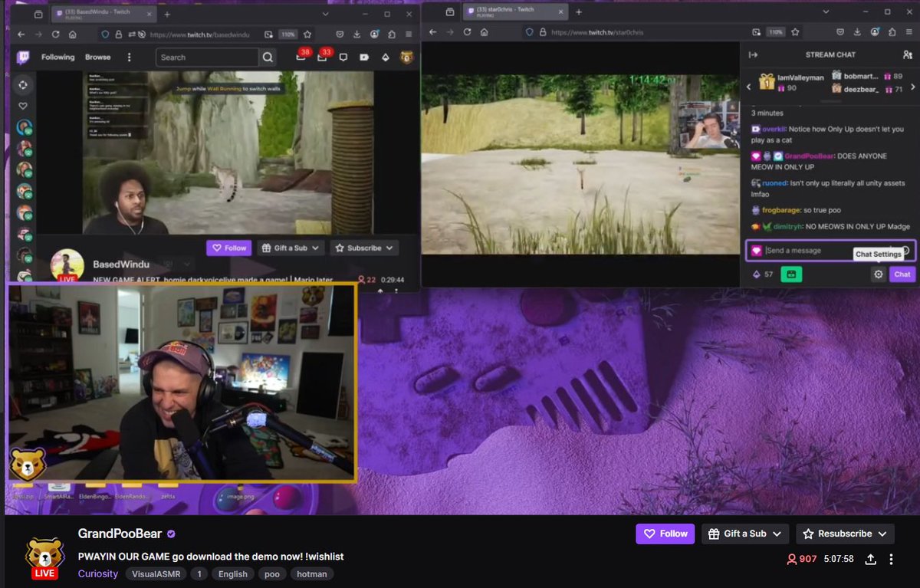Click the search magnifier button in BasedWindu window
Viewport: 920px width, 588px height.
(x=268, y=57)
